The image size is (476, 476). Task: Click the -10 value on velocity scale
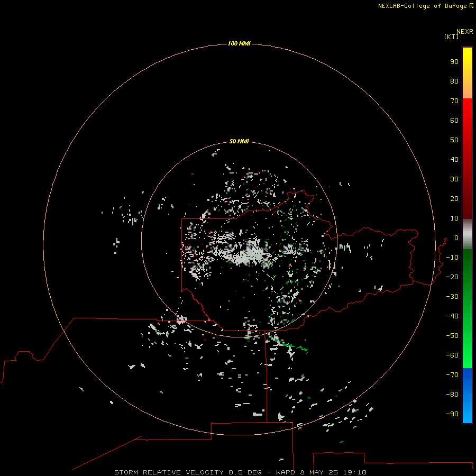[x=452, y=258]
